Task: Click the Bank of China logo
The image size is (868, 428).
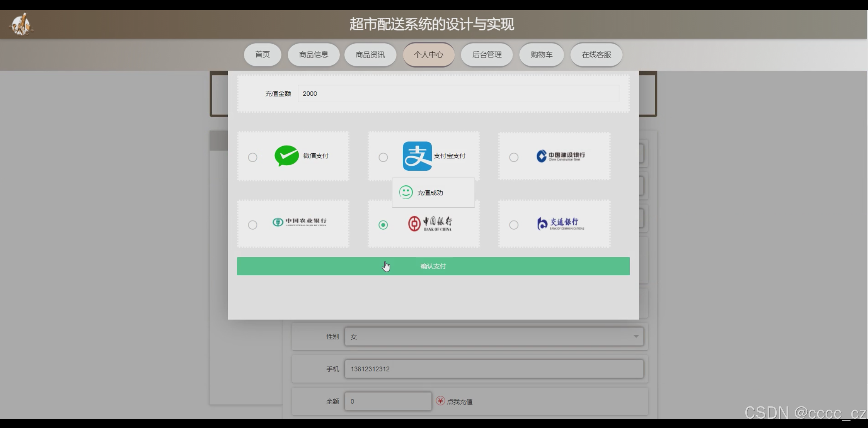Action: [430, 223]
